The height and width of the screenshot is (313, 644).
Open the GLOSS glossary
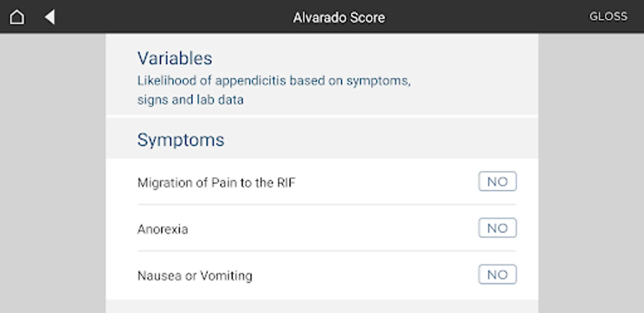[608, 16]
